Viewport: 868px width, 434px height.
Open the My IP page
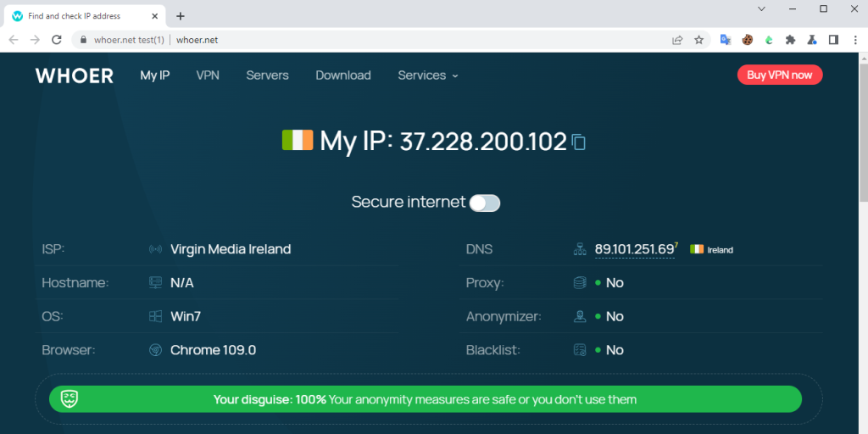155,75
